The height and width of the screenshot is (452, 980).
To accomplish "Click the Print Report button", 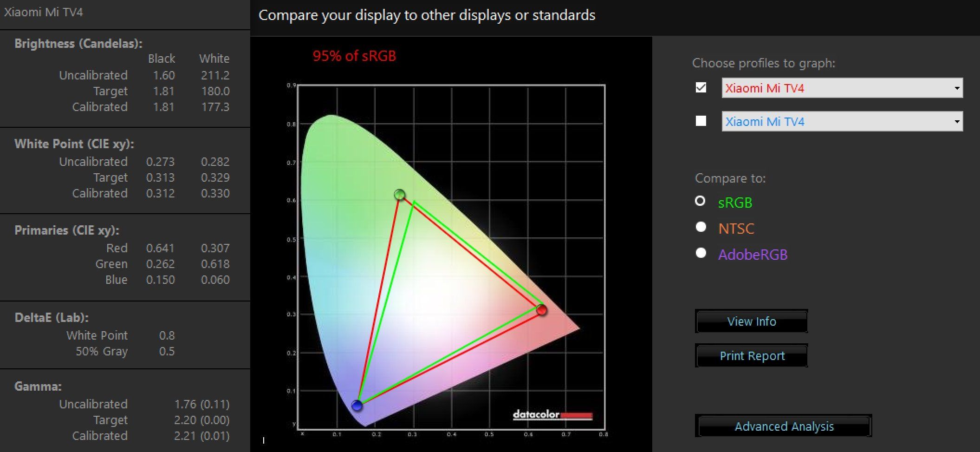I will click(x=752, y=355).
